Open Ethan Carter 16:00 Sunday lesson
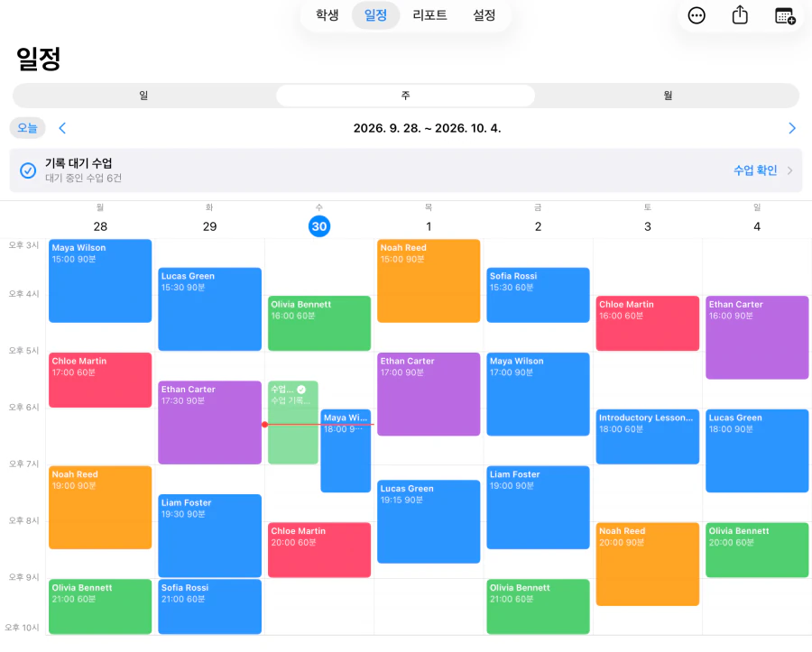 (757, 337)
